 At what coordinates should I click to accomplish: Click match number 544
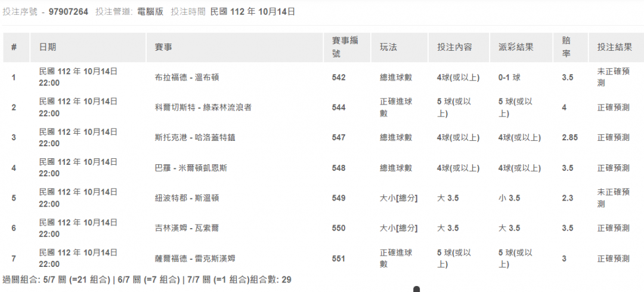point(339,107)
